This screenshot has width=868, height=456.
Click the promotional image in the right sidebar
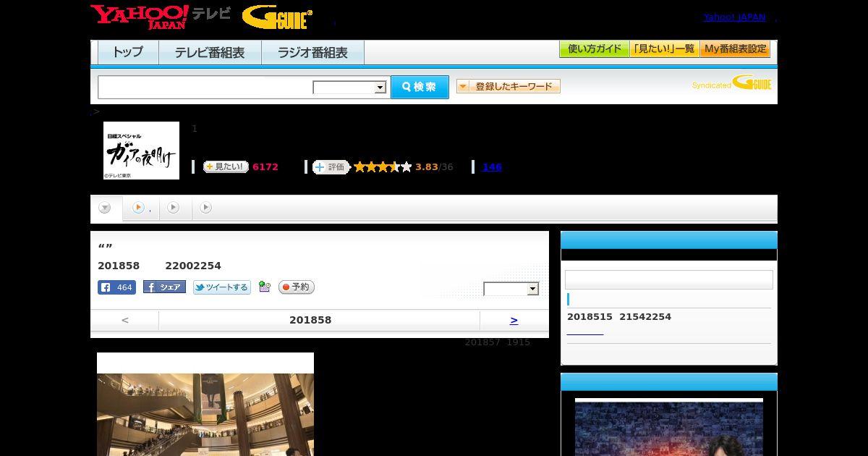coord(668,428)
